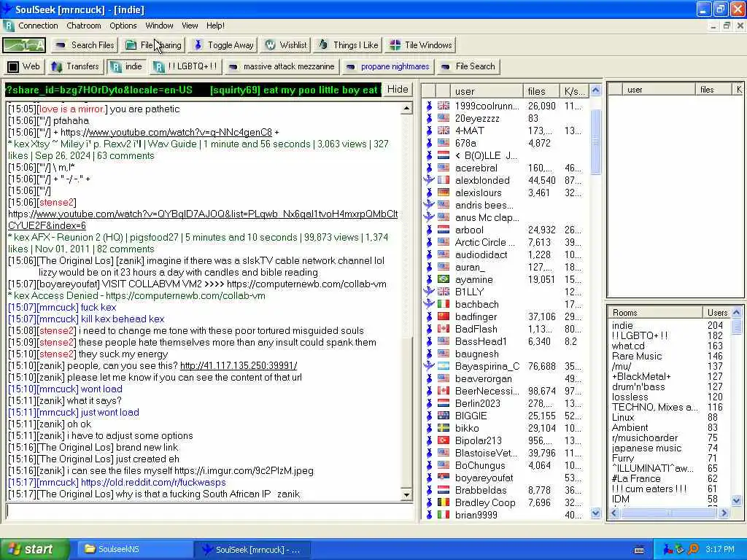This screenshot has width=747, height=560.
Task: Open the Options menu
Action: click(x=123, y=26)
